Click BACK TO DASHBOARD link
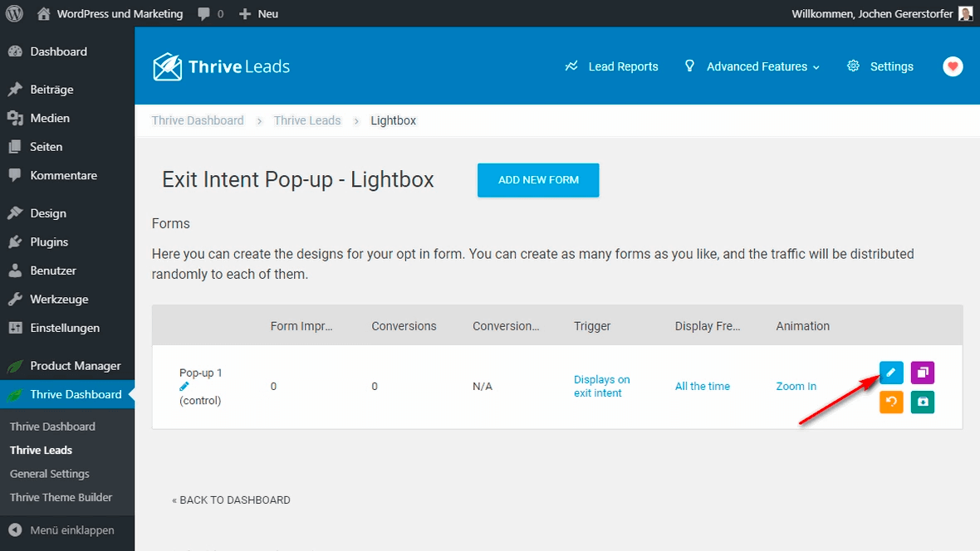 point(231,500)
